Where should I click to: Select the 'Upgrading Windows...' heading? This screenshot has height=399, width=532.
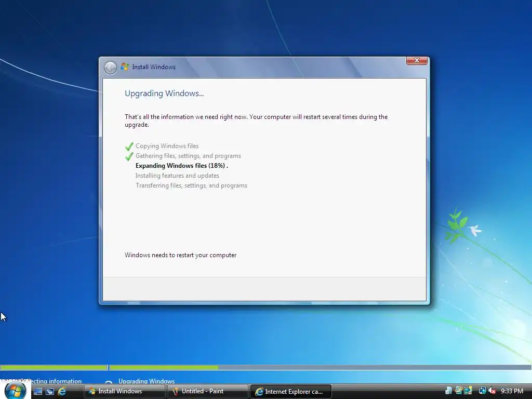click(164, 94)
